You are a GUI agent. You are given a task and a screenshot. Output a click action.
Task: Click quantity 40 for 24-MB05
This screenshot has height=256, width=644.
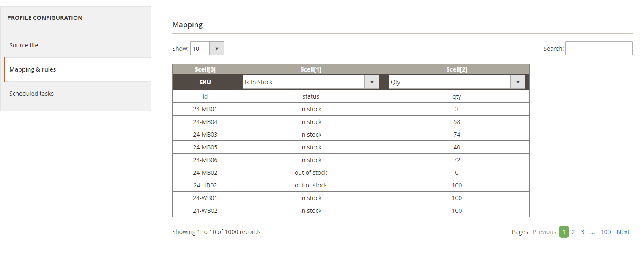457,147
